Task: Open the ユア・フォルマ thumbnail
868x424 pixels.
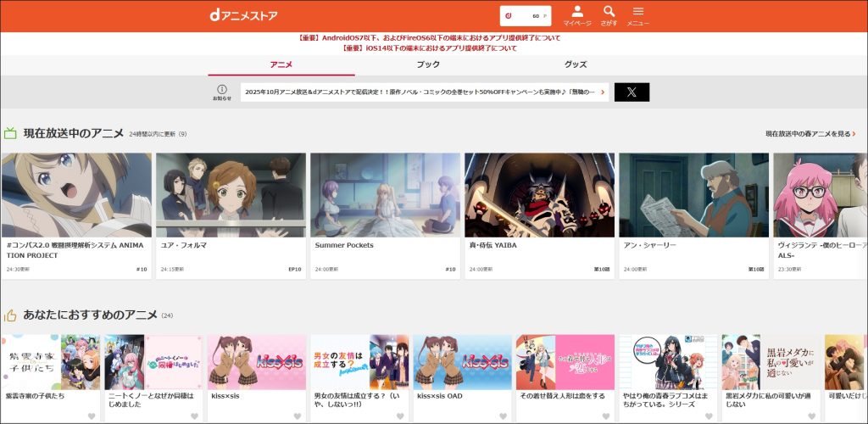Action: click(x=231, y=195)
